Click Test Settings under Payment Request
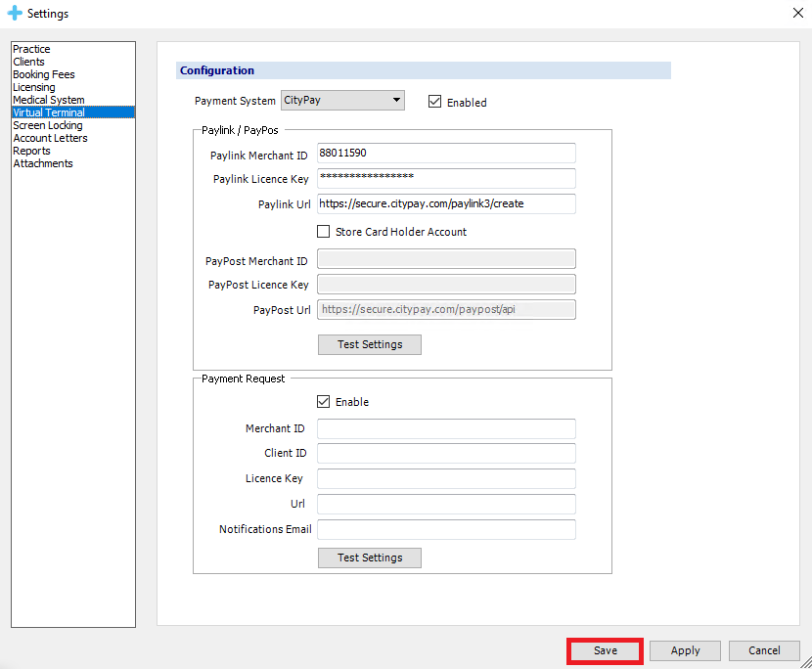The width and height of the screenshot is (812, 669). click(x=369, y=557)
